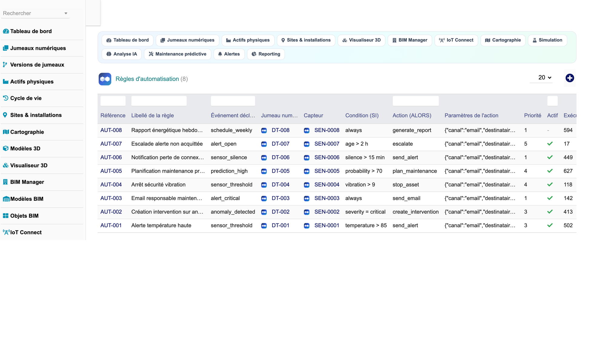Click the top-bar Cartographie tab
589x364 pixels.
(x=503, y=40)
